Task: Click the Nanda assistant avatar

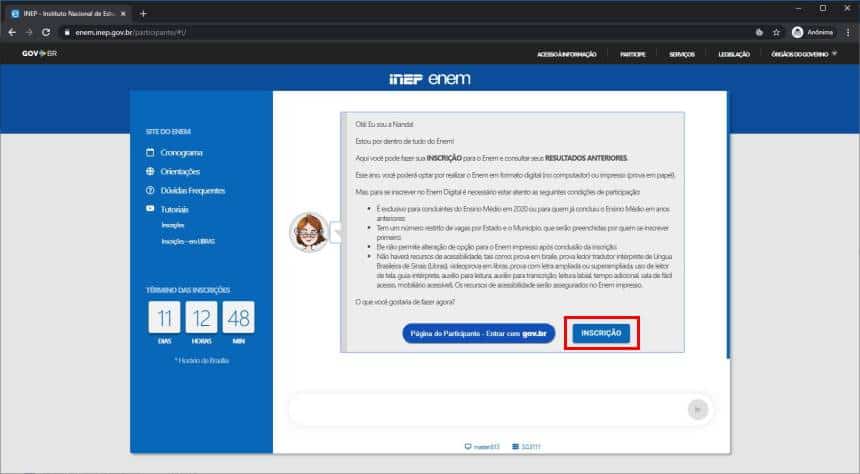Action: (x=309, y=232)
